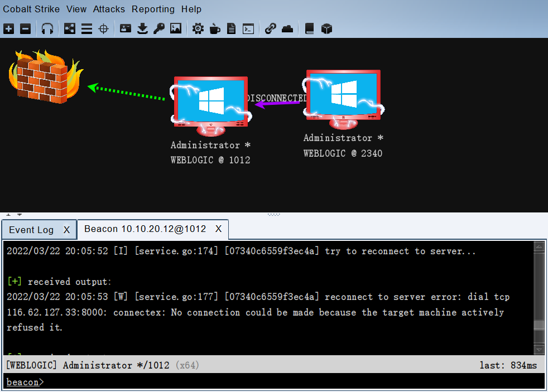The width and height of the screenshot is (548, 392).
Task: Click the gear payload generator icon
Action: click(198, 28)
